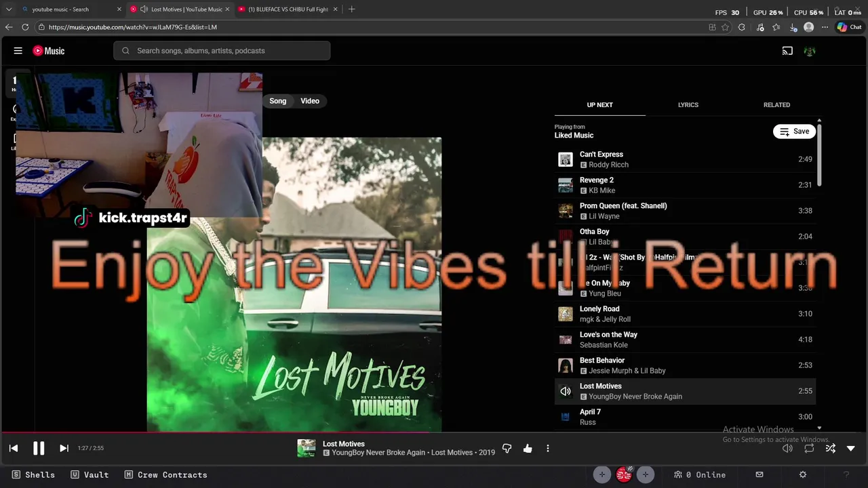Click the player volume icon
Image resolution: width=868 pixels, height=488 pixels.
point(787,448)
